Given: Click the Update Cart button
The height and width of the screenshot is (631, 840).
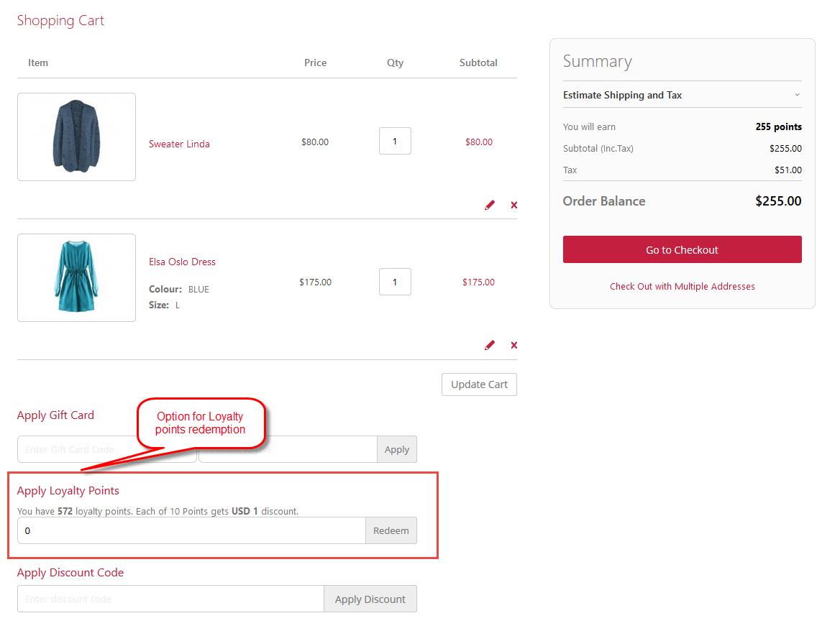Looking at the screenshot, I should 479,384.
